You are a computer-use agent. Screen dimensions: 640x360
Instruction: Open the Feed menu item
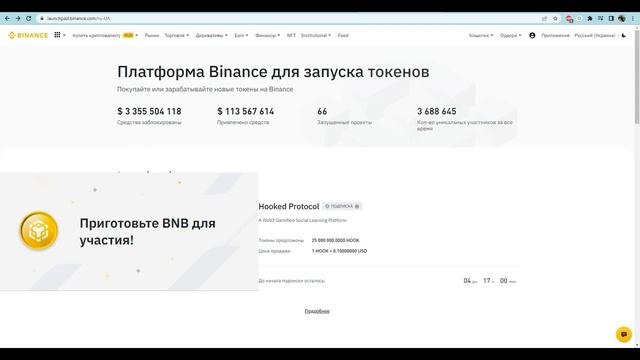click(x=343, y=36)
